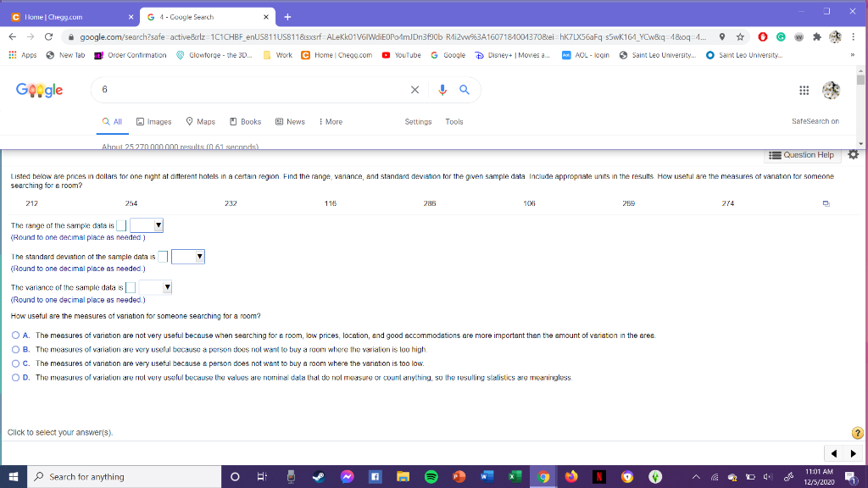Click the variance value input box
868x488 pixels.
tap(131, 287)
